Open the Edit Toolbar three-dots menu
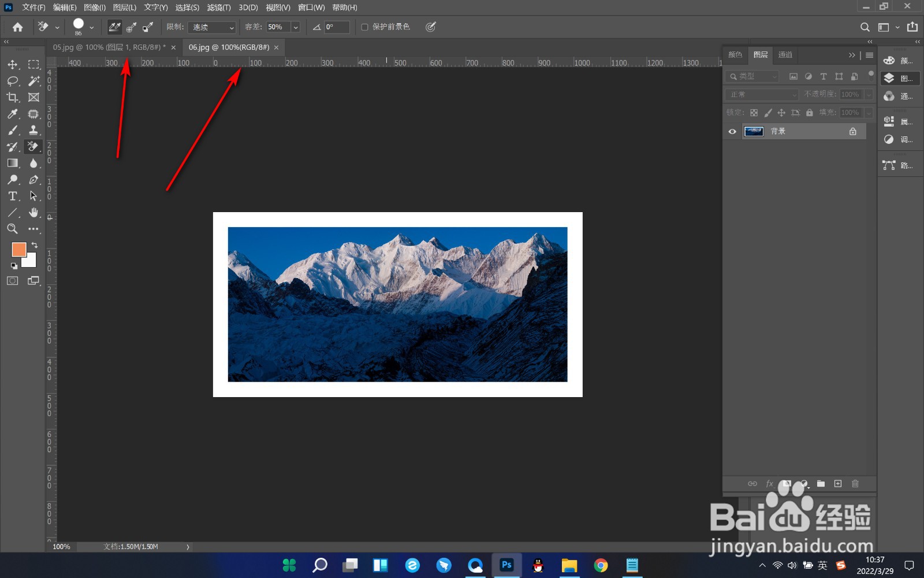 tap(34, 229)
